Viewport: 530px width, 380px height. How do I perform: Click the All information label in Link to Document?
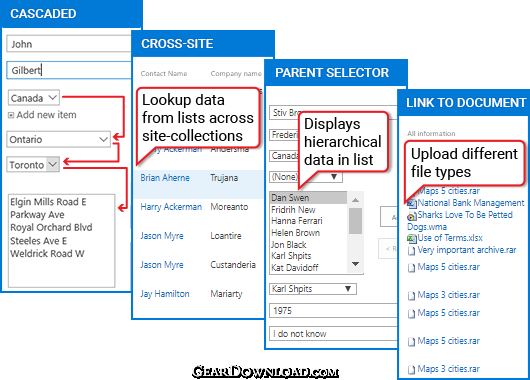point(431,134)
